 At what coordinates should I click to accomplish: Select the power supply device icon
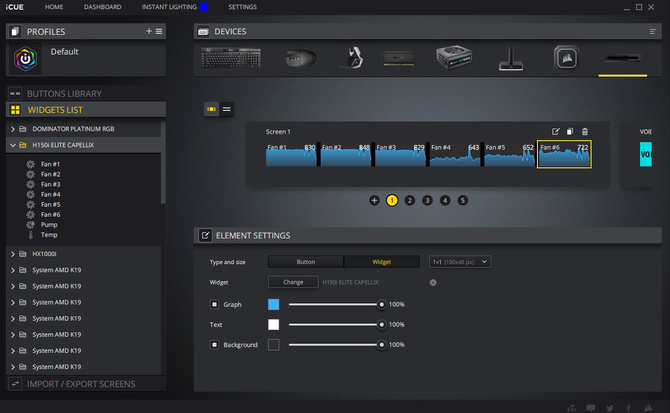454,57
